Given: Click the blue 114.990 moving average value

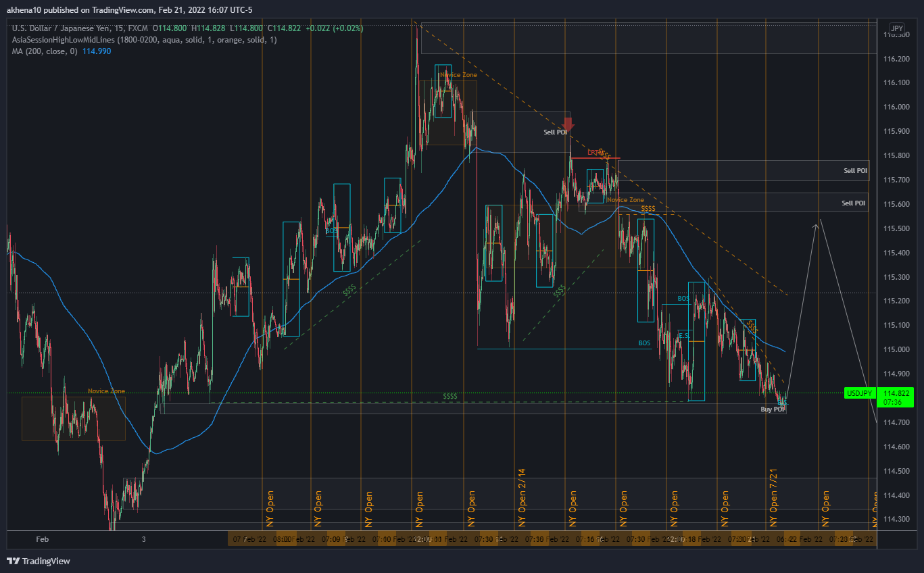Looking at the screenshot, I should pyautogui.click(x=96, y=51).
